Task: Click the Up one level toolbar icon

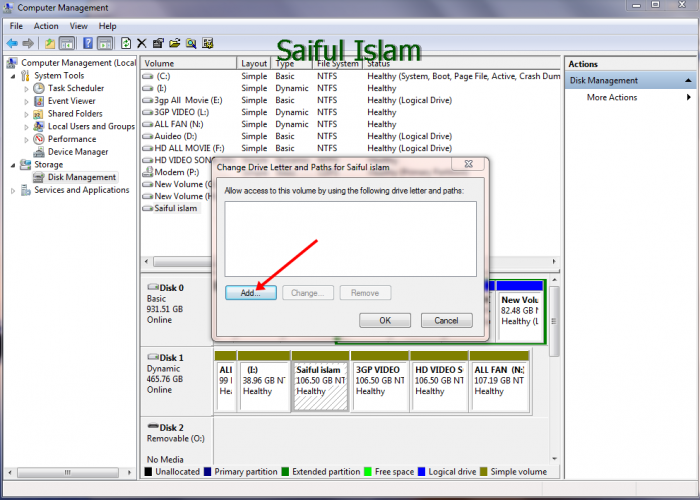Action: coord(50,44)
